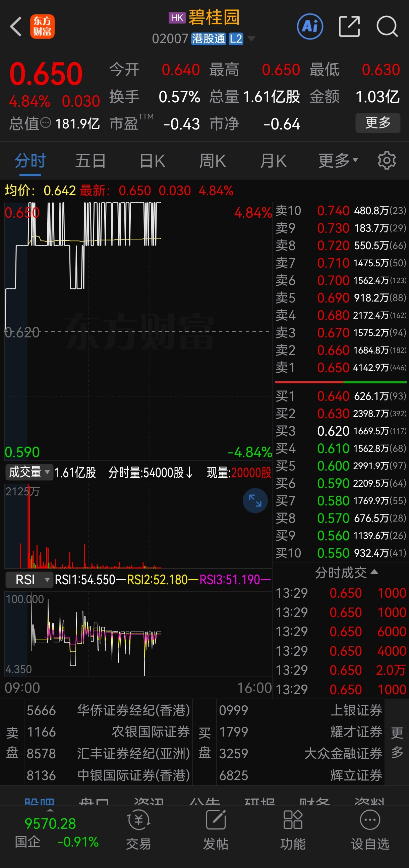Collapse 分时成交 list arrow
The width and height of the screenshot is (409, 868).
[x=374, y=572]
